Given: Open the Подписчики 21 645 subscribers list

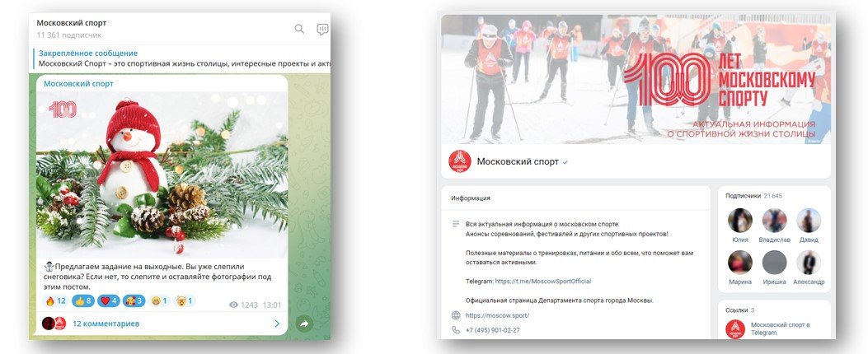Looking at the screenshot, I should pos(747,196).
